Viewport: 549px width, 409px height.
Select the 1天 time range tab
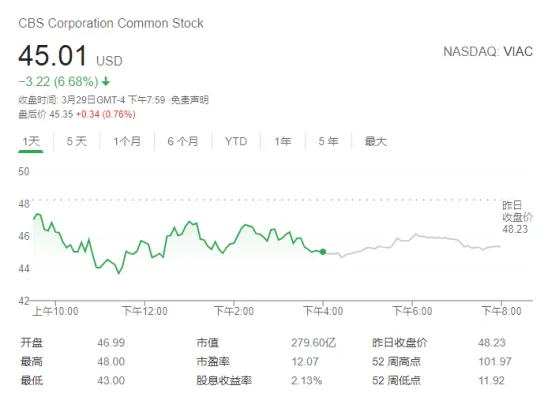[31, 141]
